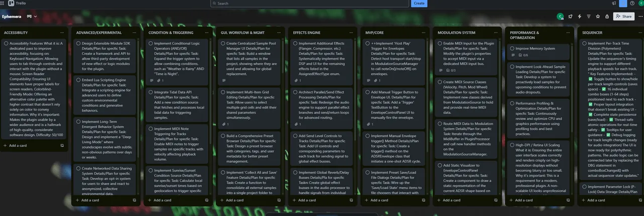This screenshot has height=216, width=644.
Task: Click the blue Create button
Action: 419,3
